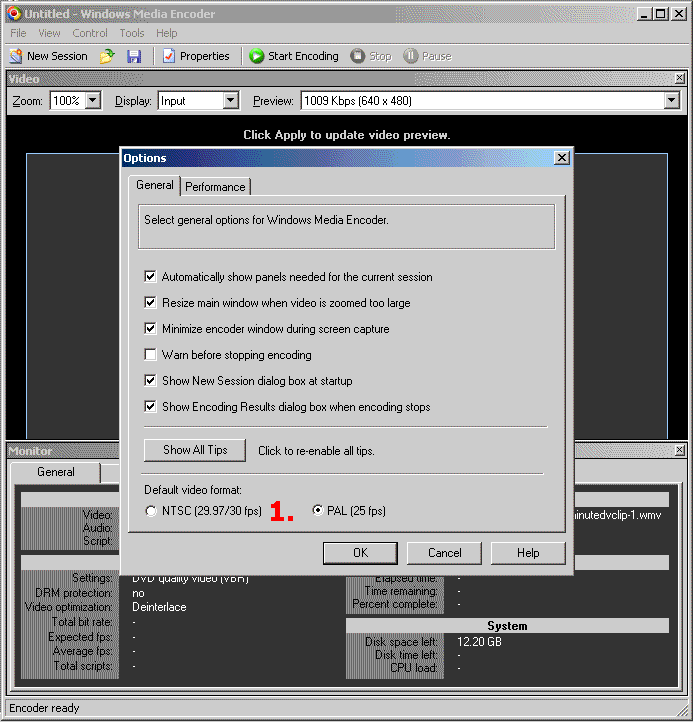Click the System header in Monitor panel
Screen dimensions: 693x722
click(507, 626)
